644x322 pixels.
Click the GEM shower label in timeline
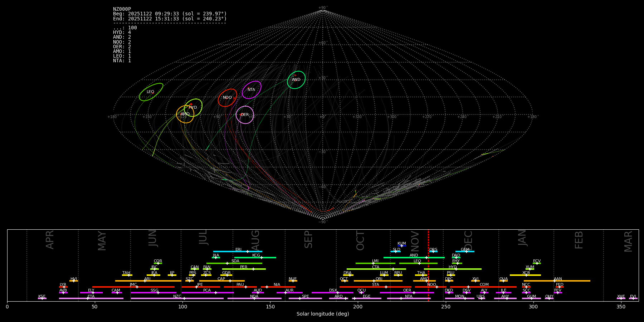[x=465, y=249]
